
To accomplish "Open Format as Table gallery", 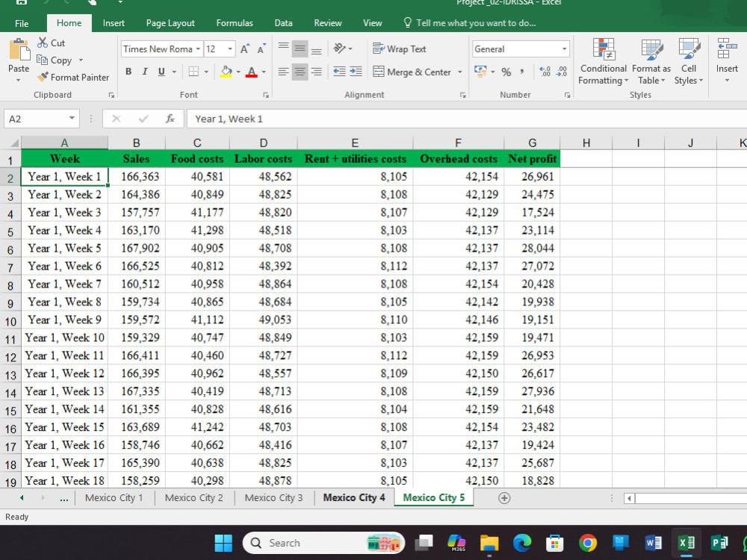I will coord(651,62).
